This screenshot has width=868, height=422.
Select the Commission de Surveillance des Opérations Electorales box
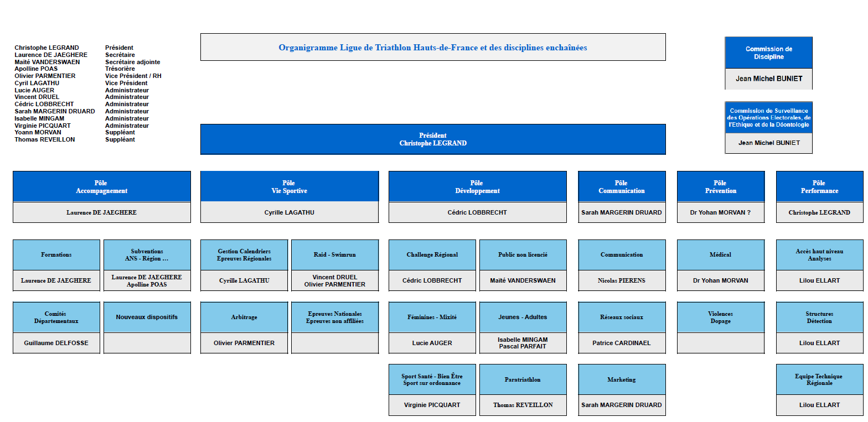(768, 118)
